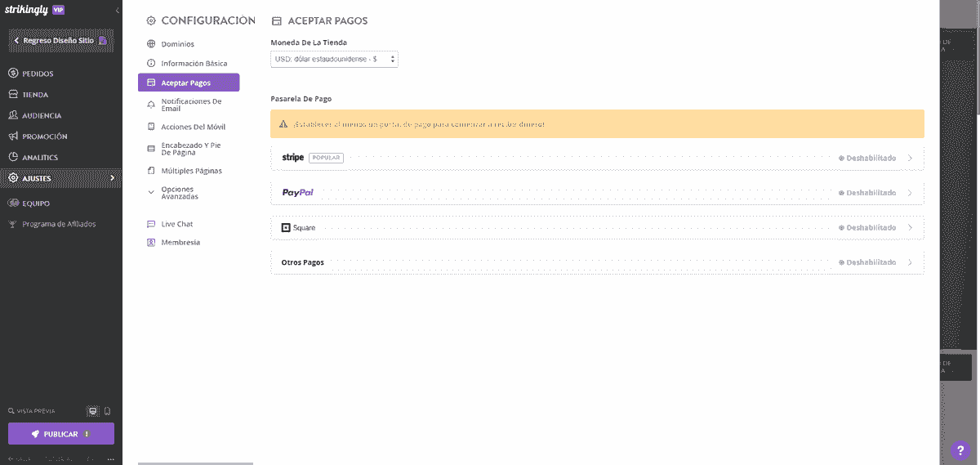980x465 pixels.
Task: Open the Pedidos section
Action: pyautogui.click(x=38, y=74)
